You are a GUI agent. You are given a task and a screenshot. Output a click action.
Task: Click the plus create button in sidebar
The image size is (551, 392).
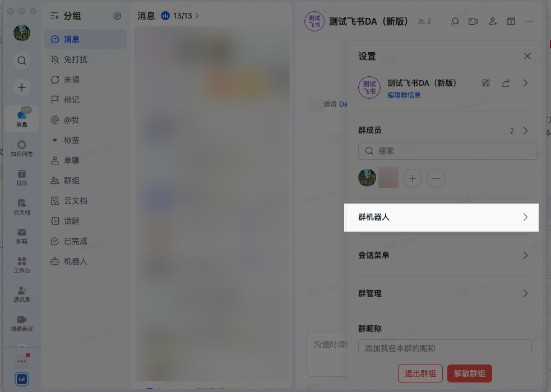[x=22, y=87]
